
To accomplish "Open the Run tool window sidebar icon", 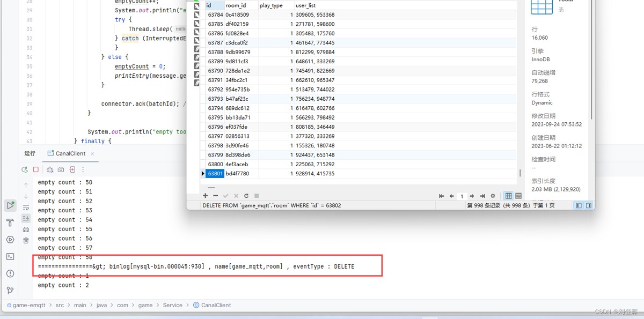I will click(10, 205).
